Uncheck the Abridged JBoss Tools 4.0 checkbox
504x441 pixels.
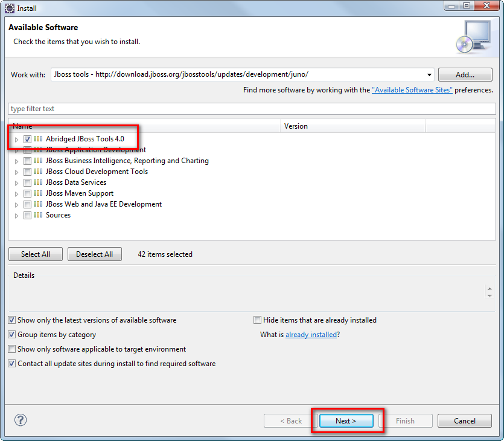(x=27, y=140)
